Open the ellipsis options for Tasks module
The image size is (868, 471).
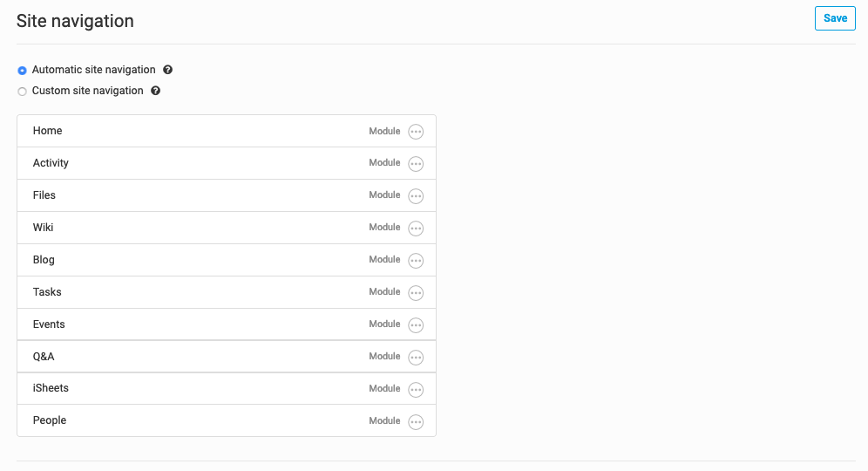(x=416, y=293)
